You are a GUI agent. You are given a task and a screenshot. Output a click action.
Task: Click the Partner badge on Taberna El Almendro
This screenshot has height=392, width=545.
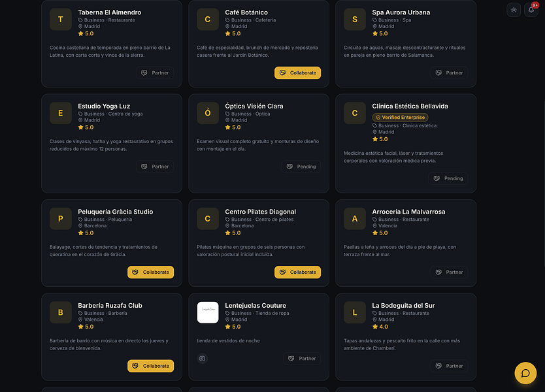(x=155, y=73)
